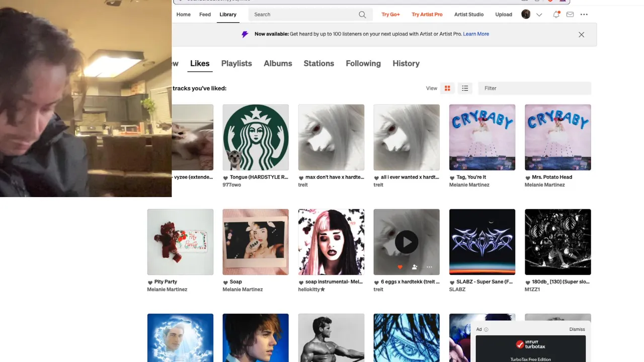
Task: Dismiss the TurboTax ad
Action: point(577,330)
